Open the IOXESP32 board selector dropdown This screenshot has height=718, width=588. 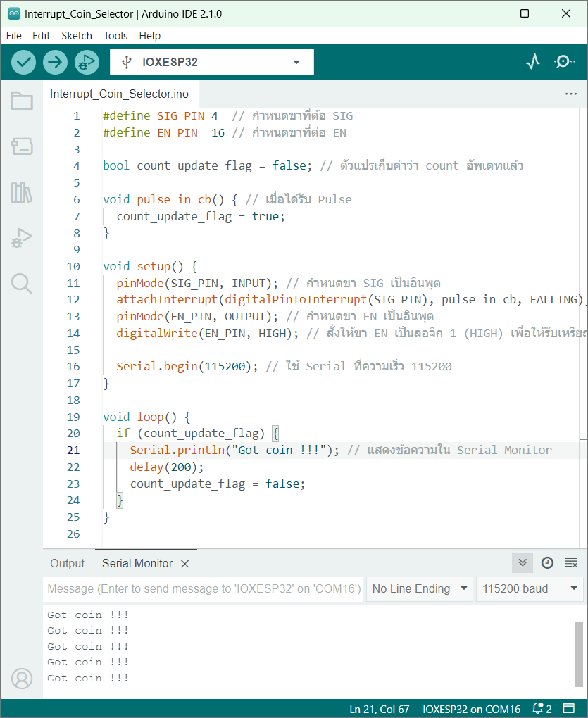coord(211,62)
